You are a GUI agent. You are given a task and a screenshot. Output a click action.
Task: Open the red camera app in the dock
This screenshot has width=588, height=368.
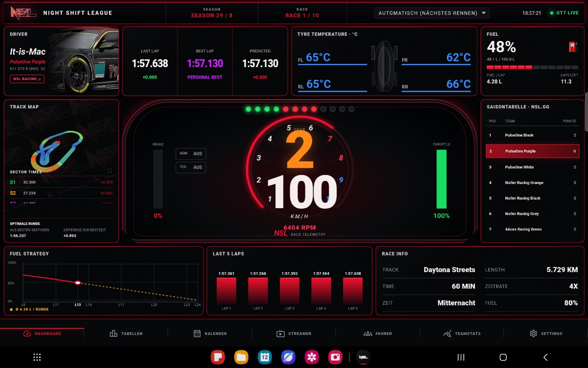335,357
